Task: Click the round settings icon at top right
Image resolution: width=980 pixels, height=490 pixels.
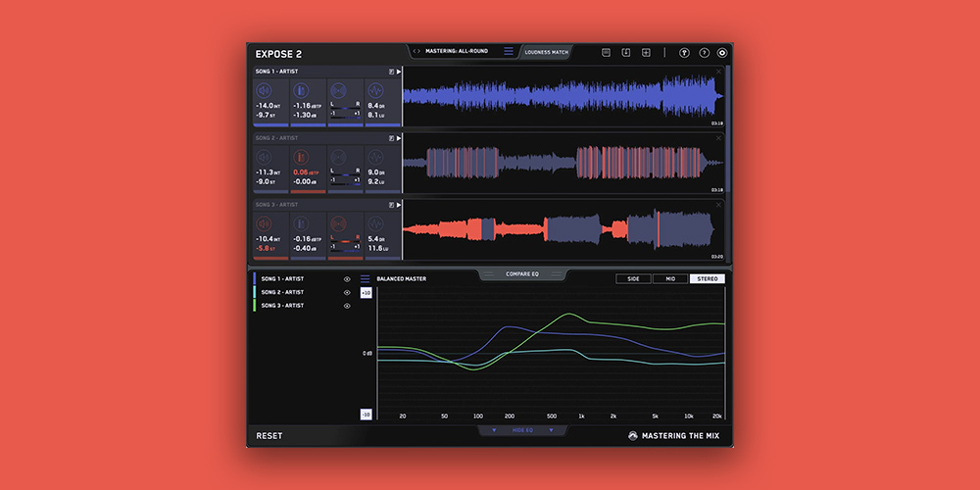Action: (x=722, y=53)
